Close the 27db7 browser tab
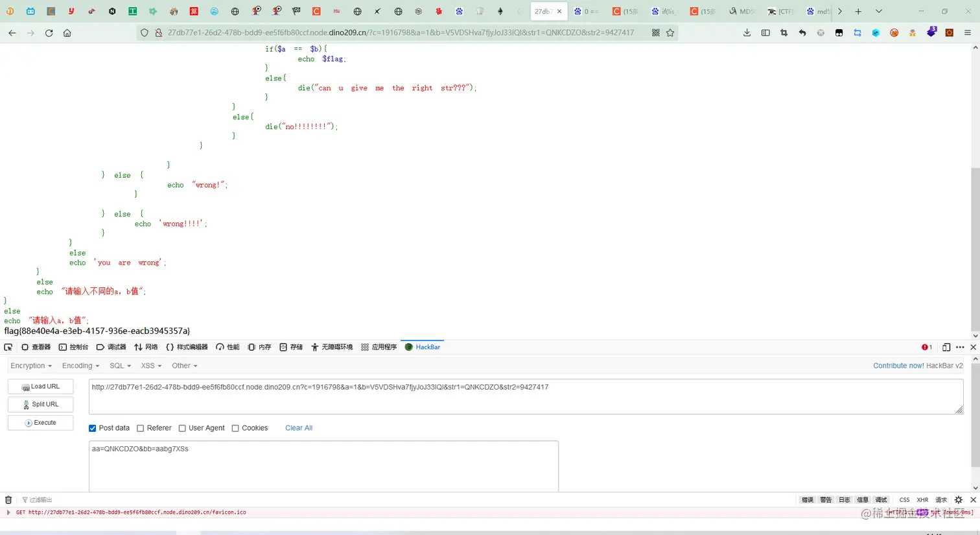Screen dimensions: 980x535 pos(559,11)
